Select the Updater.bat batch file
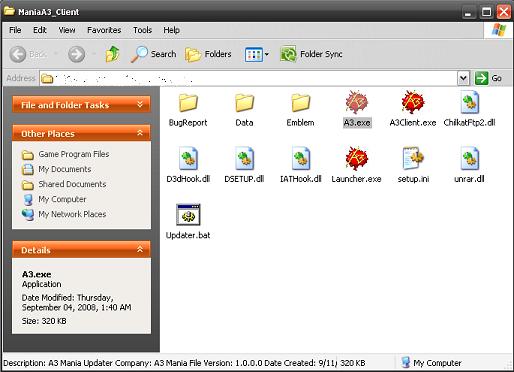This screenshot has height=372, width=514. click(x=188, y=215)
